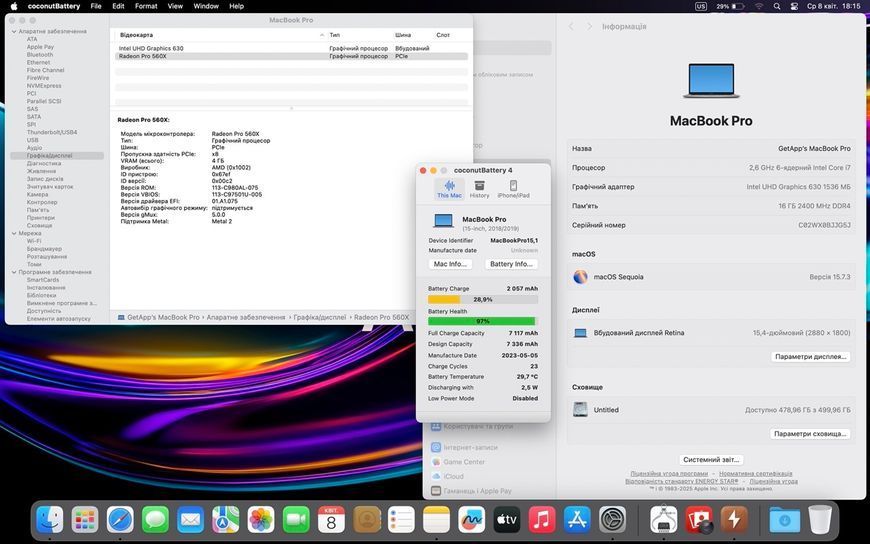
Task: Select Thunderbolt/USB4 in the sidebar
Action: point(52,133)
